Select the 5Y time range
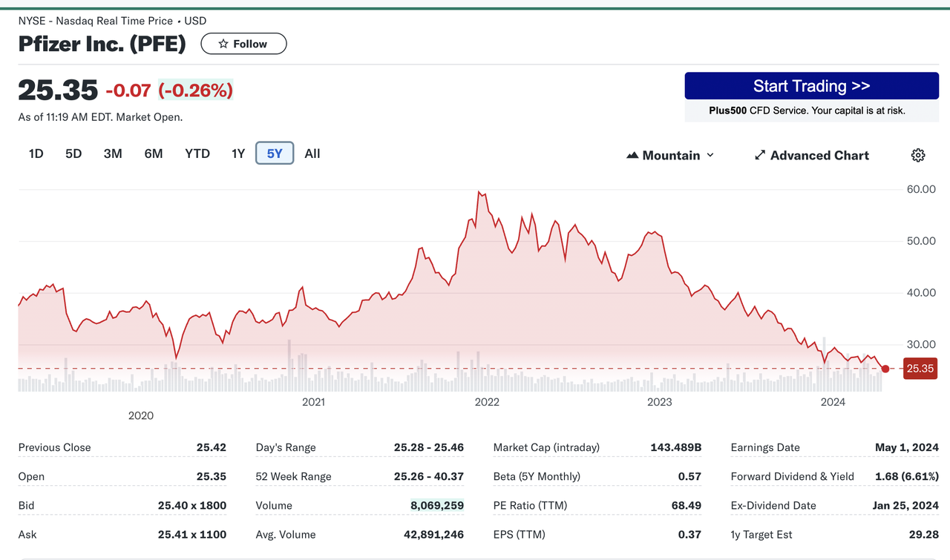950x560 pixels. tap(275, 154)
